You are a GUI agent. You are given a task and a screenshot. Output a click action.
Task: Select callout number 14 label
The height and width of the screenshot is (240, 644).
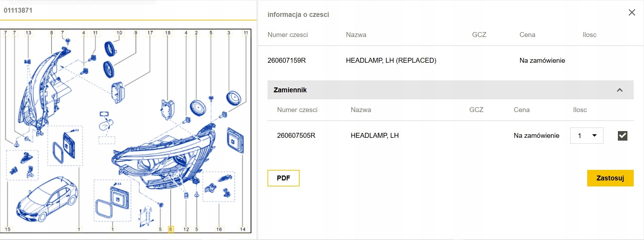click(243, 229)
